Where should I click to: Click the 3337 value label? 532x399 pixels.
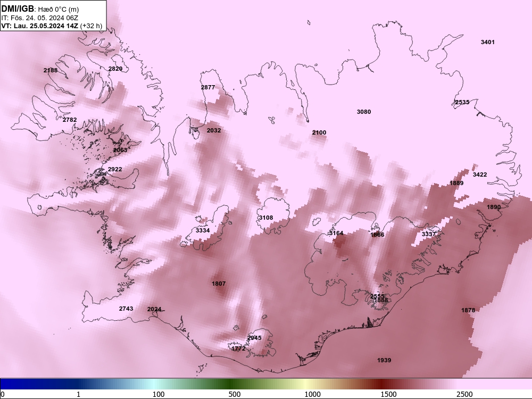coord(428,234)
